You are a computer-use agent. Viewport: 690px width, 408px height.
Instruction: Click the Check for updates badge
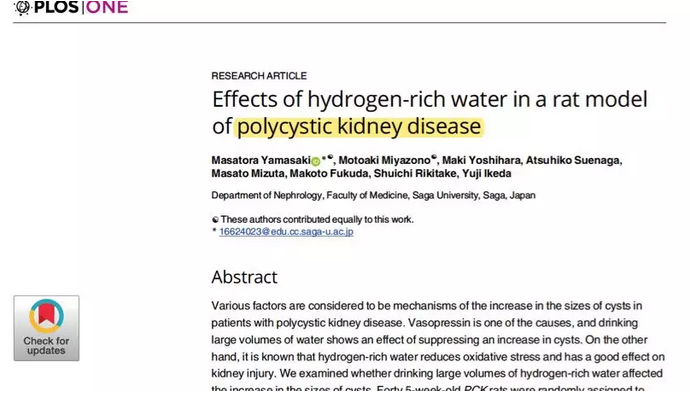point(46,328)
